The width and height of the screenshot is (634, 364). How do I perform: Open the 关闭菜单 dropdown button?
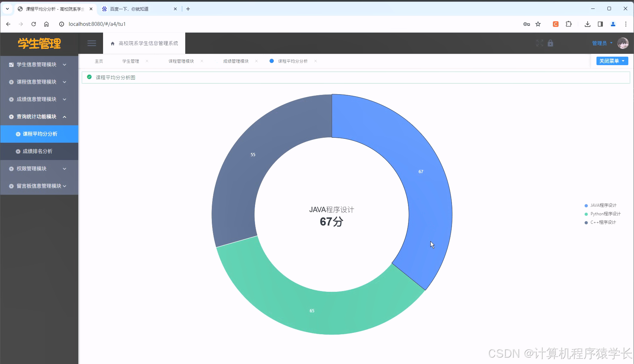pyautogui.click(x=612, y=61)
